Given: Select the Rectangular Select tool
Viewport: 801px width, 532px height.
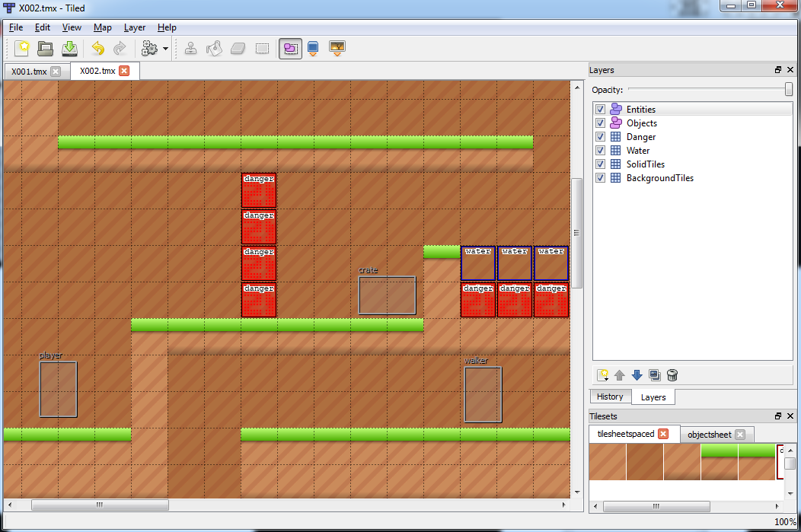Looking at the screenshot, I should click(x=262, y=49).
